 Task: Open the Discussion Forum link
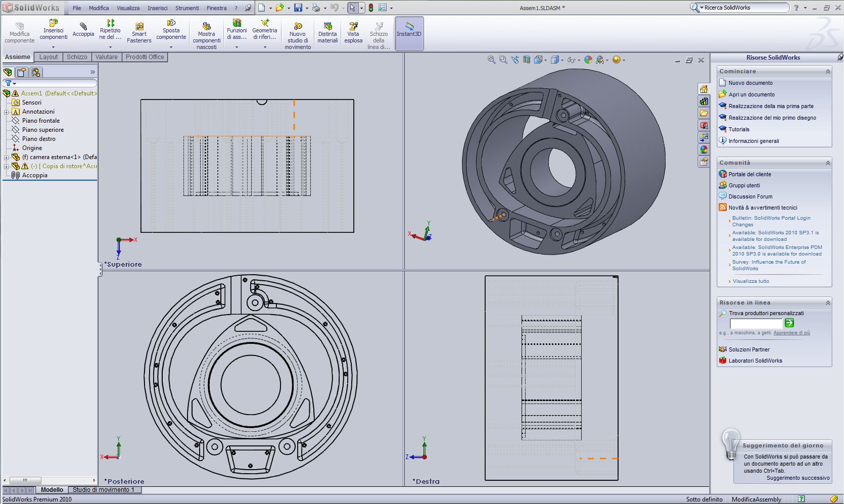(751, 196)
